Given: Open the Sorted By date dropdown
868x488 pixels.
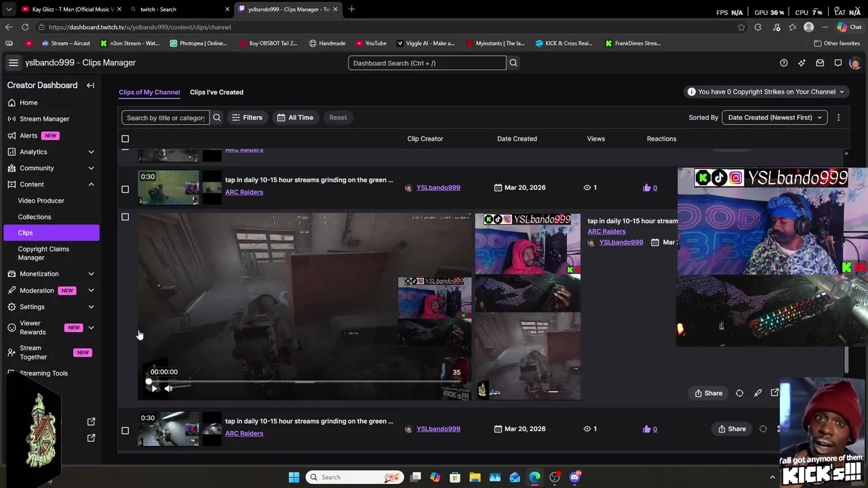Looking at the screenshot, I should [x=774, y=117].
